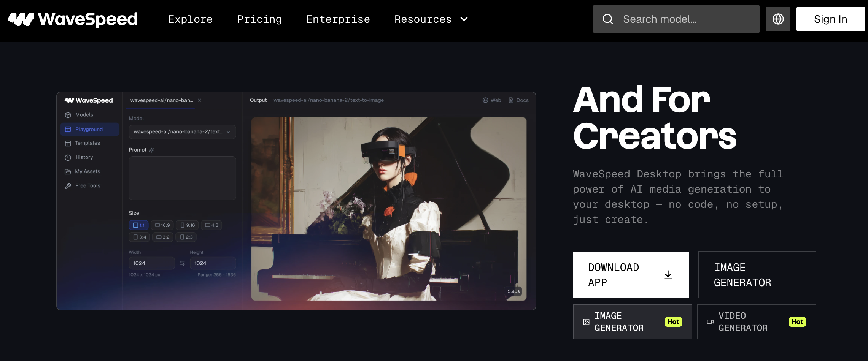This screenshot has width=868, height=361.
Task: Close the nano-banana tab
Action: 199,100
